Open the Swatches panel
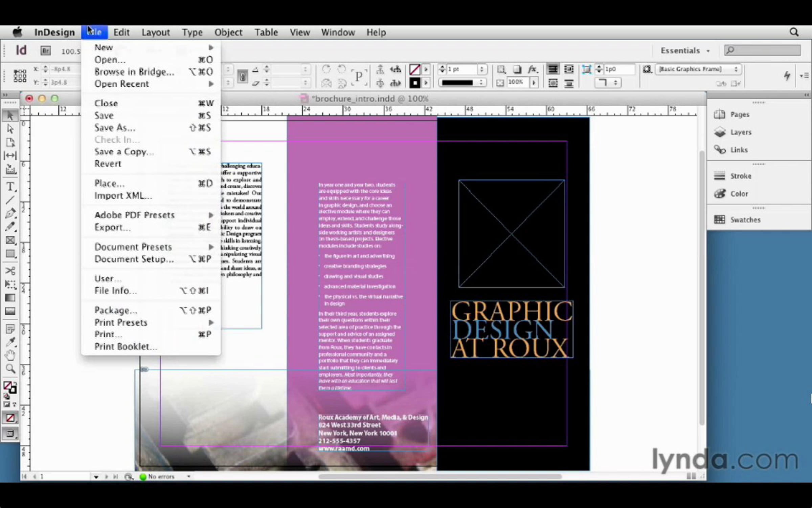 coord(745,220)
